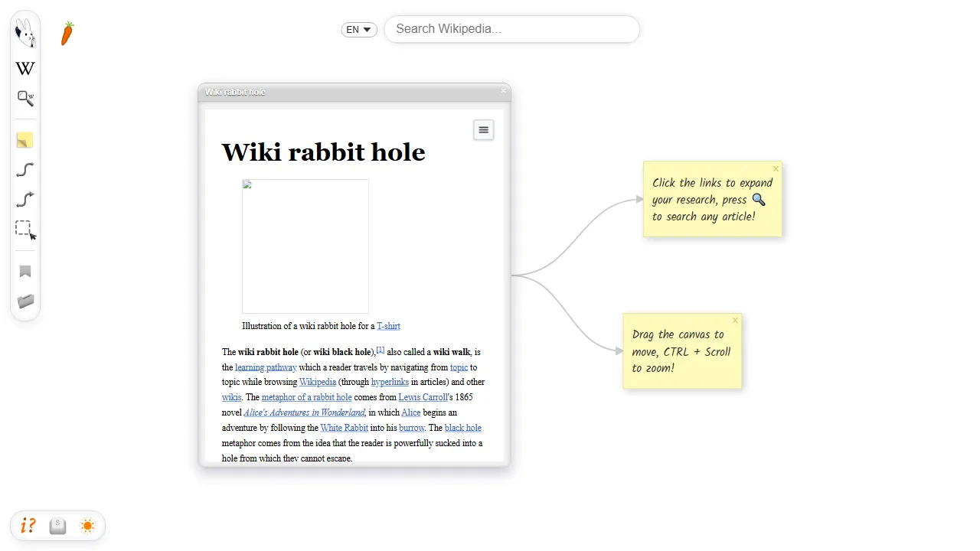
Task: Click the T-shirt caption link
Action: coord(388,326)
